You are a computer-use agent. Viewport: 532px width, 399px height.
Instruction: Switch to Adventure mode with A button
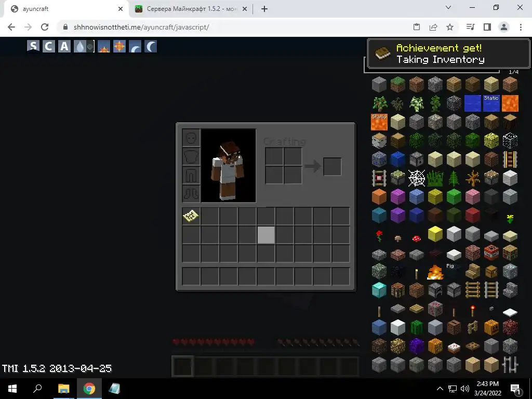tap(64, 46)
